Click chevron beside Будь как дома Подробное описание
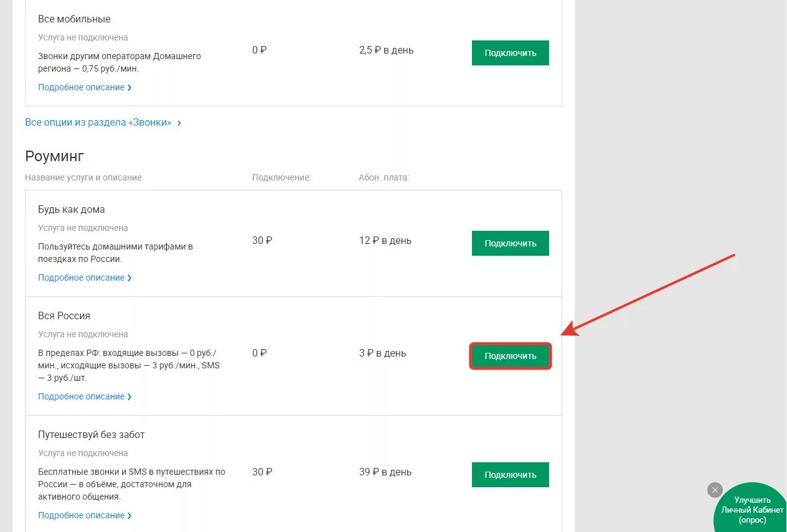Screen dimensions: 787x532 [x=130, y=278]
